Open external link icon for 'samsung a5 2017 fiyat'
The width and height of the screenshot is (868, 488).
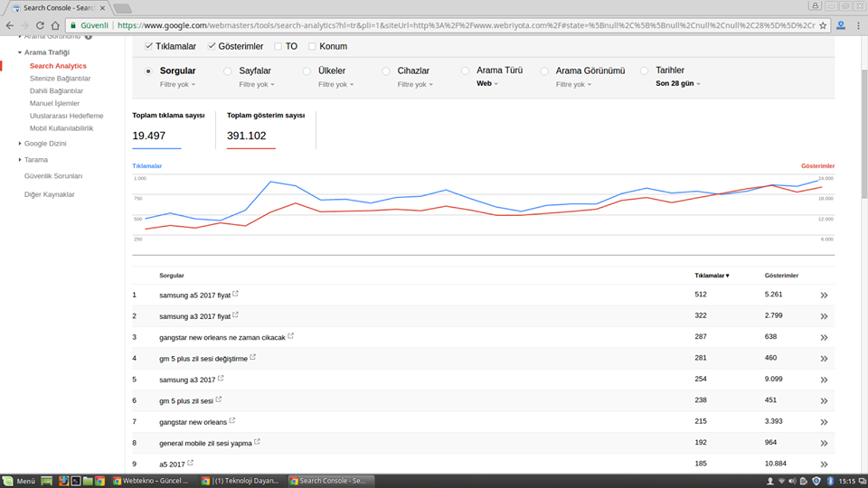pyautogui.click(x=235, y=294)
